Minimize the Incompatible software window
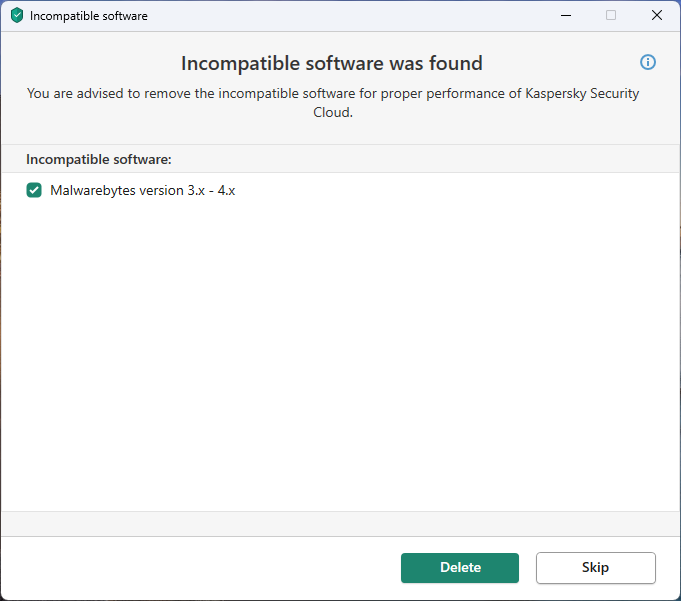The height and width of the screenshot is (601, 681). [565, 16]
